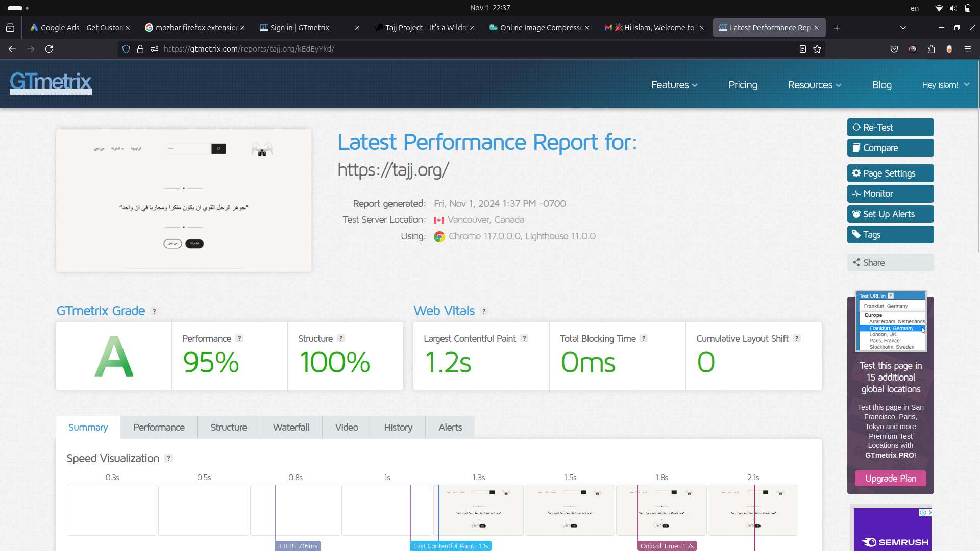Open the Blog link
The width and height of the screenshot is (980, 551).
click(881, 85)
